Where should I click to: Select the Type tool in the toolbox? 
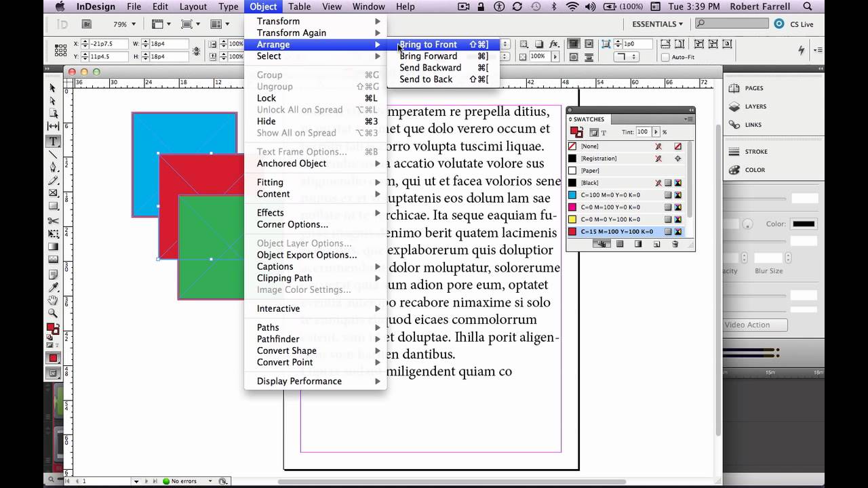tap(53, 141)
